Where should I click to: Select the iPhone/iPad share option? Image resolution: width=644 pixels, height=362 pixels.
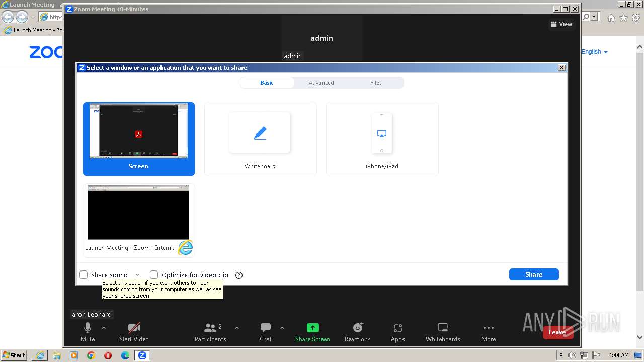(382, 139)
